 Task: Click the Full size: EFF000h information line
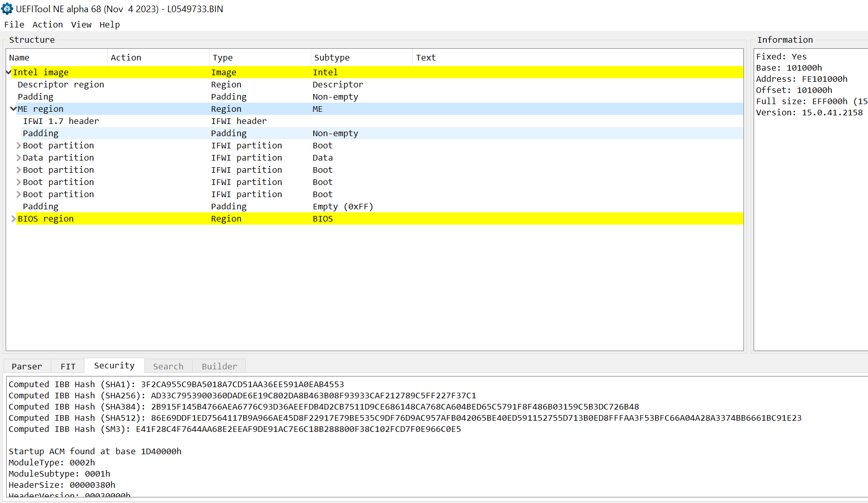point(812,101)
